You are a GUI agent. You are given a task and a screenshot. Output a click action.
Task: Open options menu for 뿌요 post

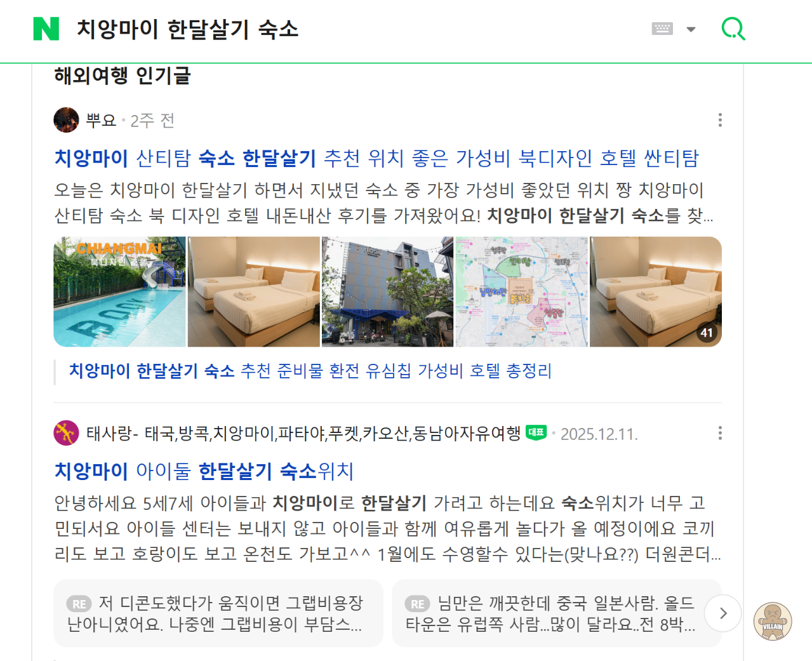(720, 120)
